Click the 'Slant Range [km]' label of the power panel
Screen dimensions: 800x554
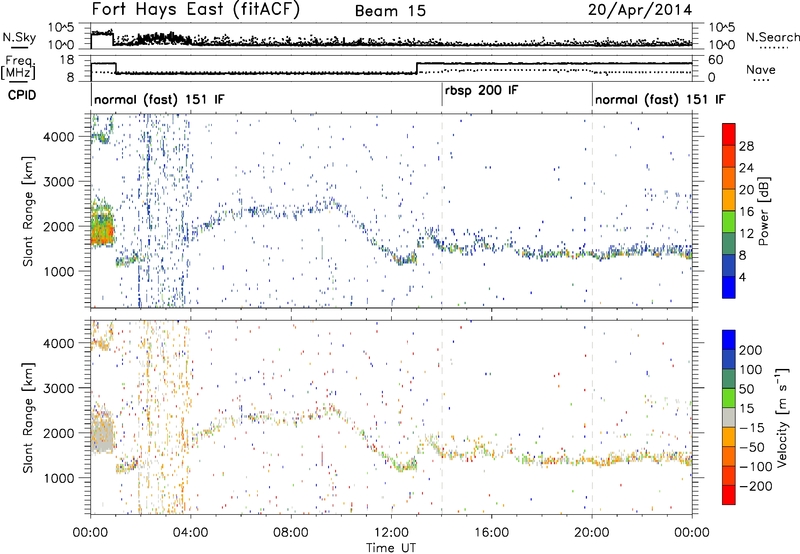click(28, 211)
